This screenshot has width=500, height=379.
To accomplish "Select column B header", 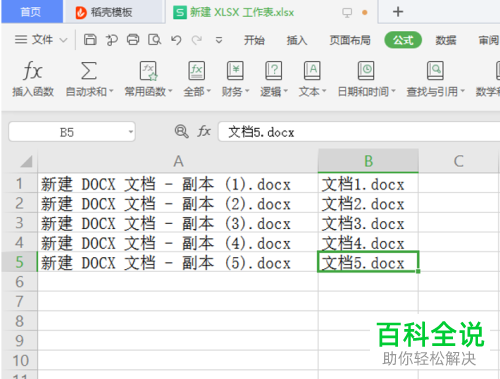I will tap(368, 161).
